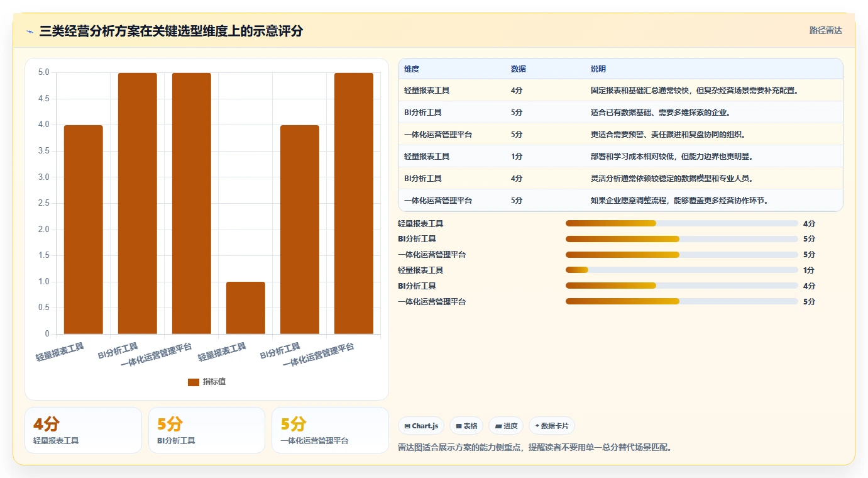The image size is (868, 478).
Task: Click the 维度 column header
Action: tap(412, 69)
